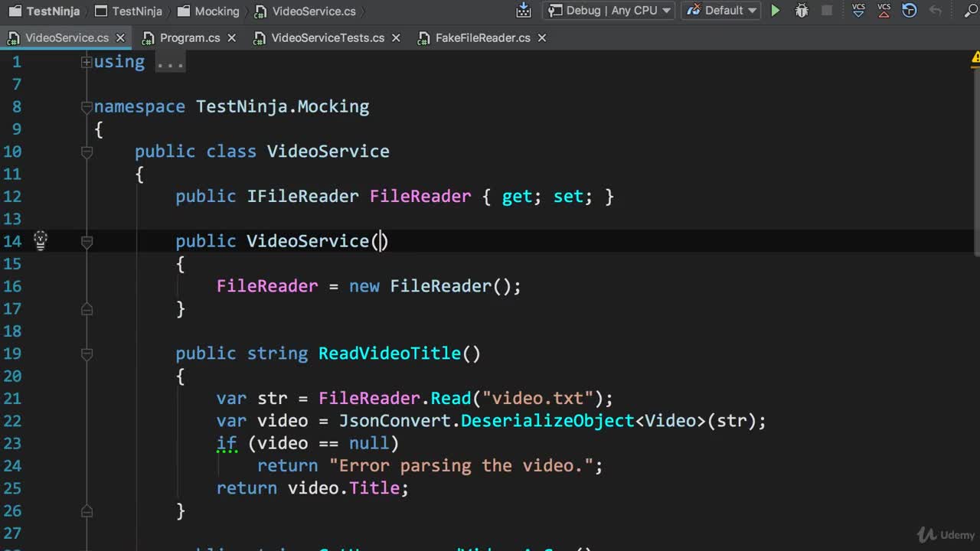
Task: Click 'TestNinja.Mocking' namespace name
Action: click(283, 106)
